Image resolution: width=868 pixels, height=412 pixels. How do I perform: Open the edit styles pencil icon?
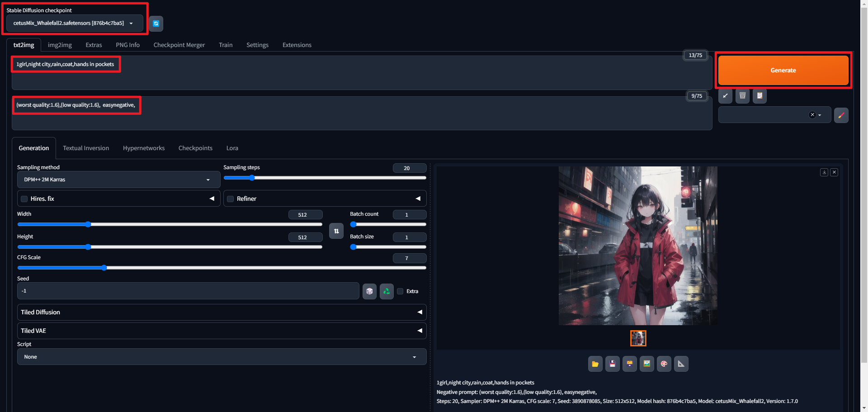(841, 115)
